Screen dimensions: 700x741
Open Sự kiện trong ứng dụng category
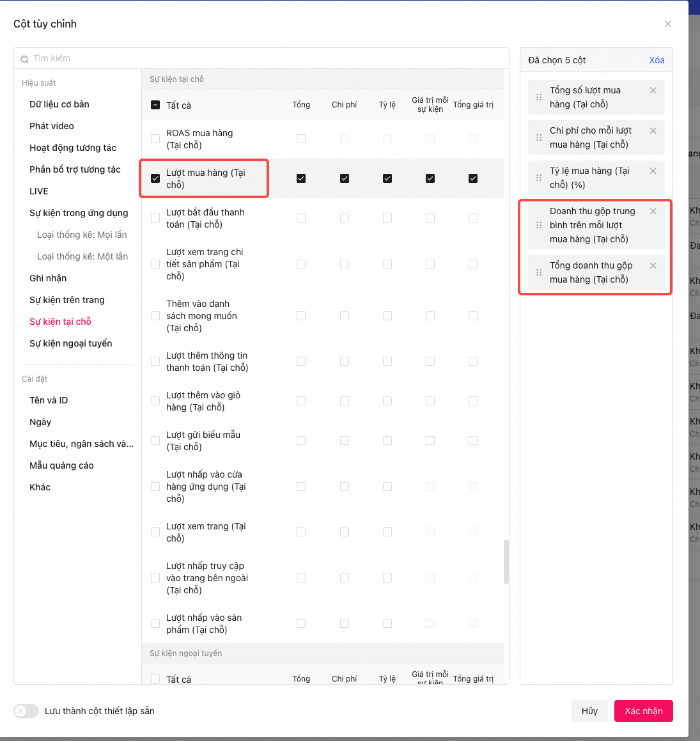79,213
